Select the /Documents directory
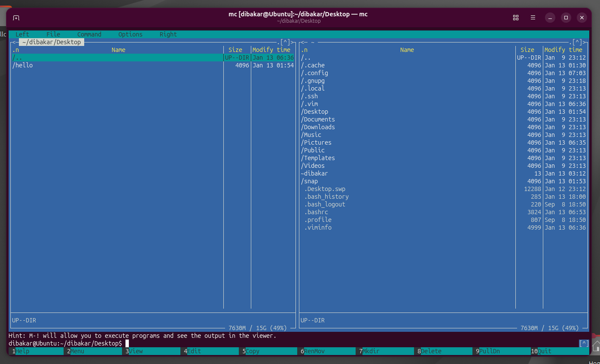The height and width of the screenshot is (364, 600). coord(443,119)
